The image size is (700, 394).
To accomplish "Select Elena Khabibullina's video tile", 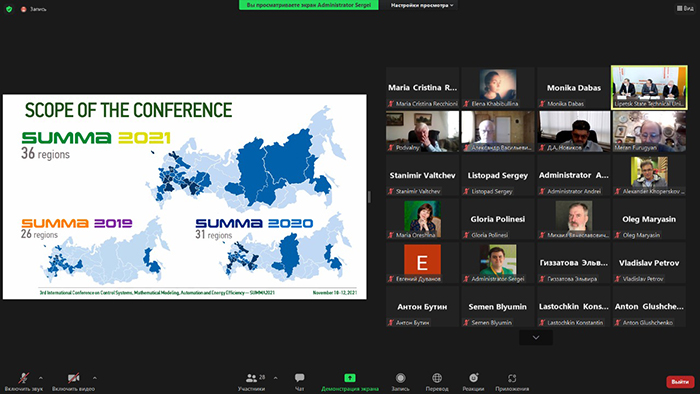I will [498, 87].
